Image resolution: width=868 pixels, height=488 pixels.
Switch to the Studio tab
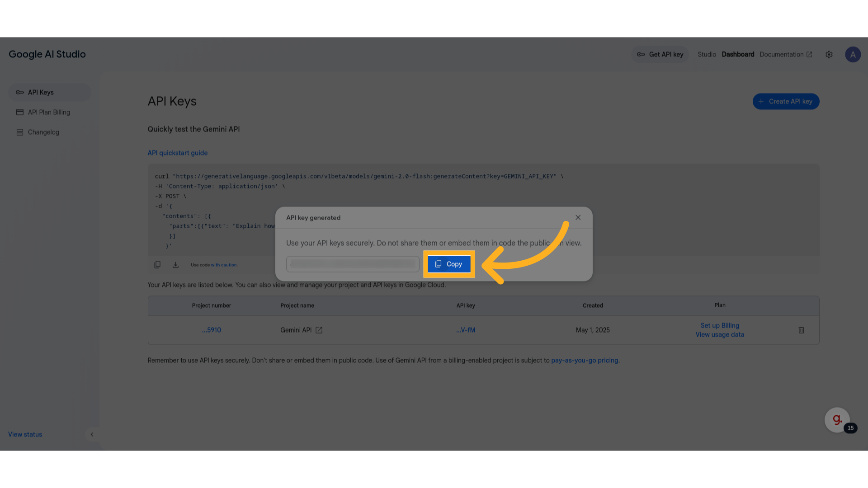tap(707, 54)
